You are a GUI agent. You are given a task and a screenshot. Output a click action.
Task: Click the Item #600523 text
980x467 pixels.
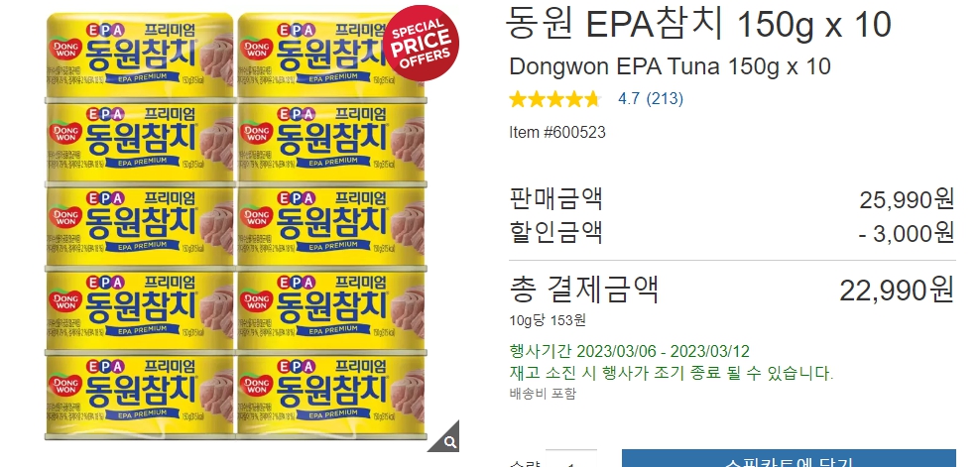coord(557,133)
